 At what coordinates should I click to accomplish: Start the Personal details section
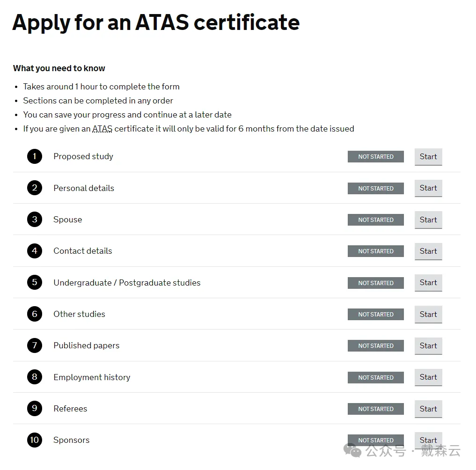coord(428,188)
